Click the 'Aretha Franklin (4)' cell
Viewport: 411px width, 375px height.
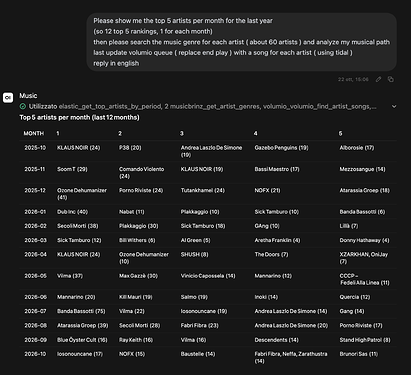pos(277,240)
